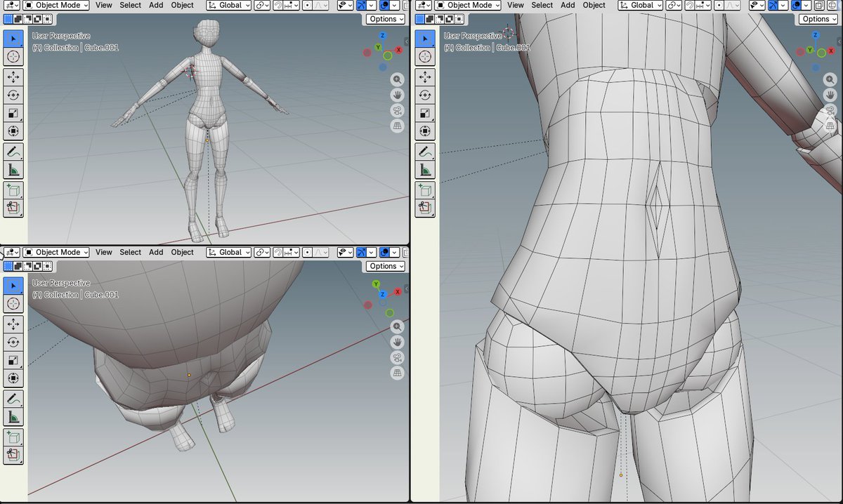Open Global orientation dropdown in top-left viewport

228,5
